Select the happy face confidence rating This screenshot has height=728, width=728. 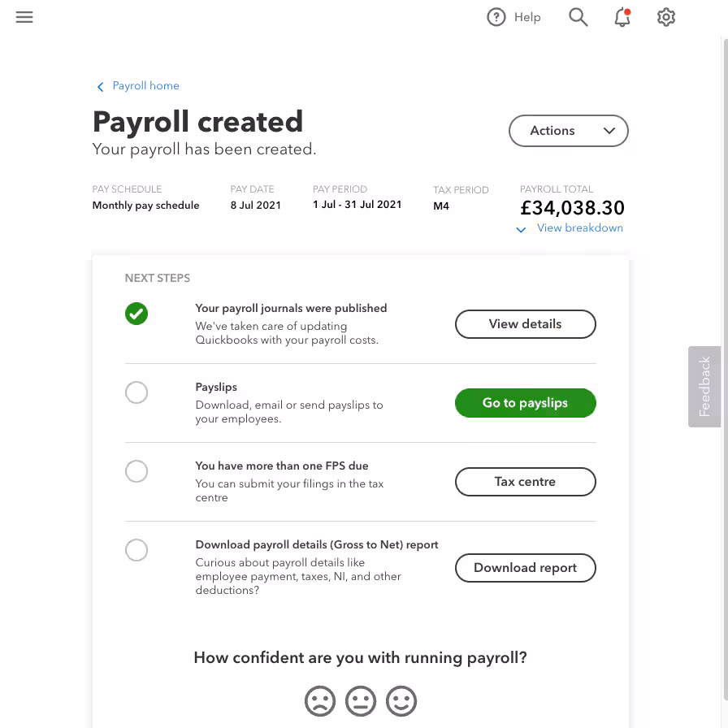[x=401, y=700]
